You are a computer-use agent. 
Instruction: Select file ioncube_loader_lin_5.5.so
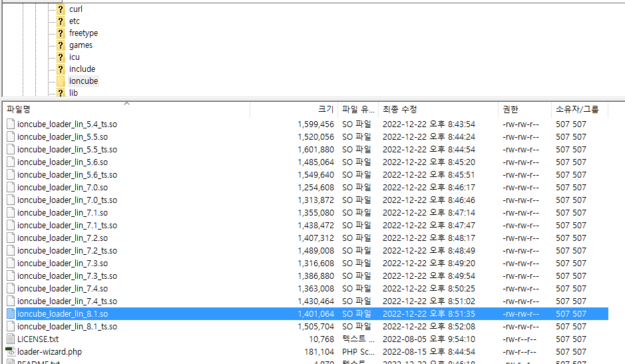[x=63, y=137]
